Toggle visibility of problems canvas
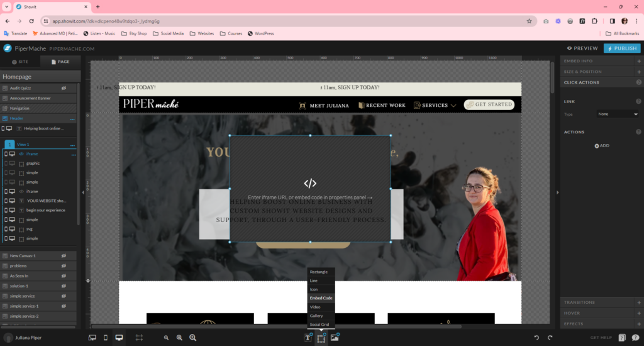The height and width of the screenshot is (346, 644). tap(64, 266)
